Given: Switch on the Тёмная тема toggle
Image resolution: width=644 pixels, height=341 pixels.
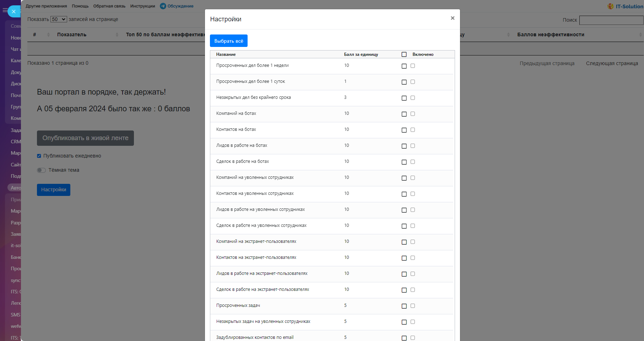Looking at the screenshot, I should click(x=42, y=170).
